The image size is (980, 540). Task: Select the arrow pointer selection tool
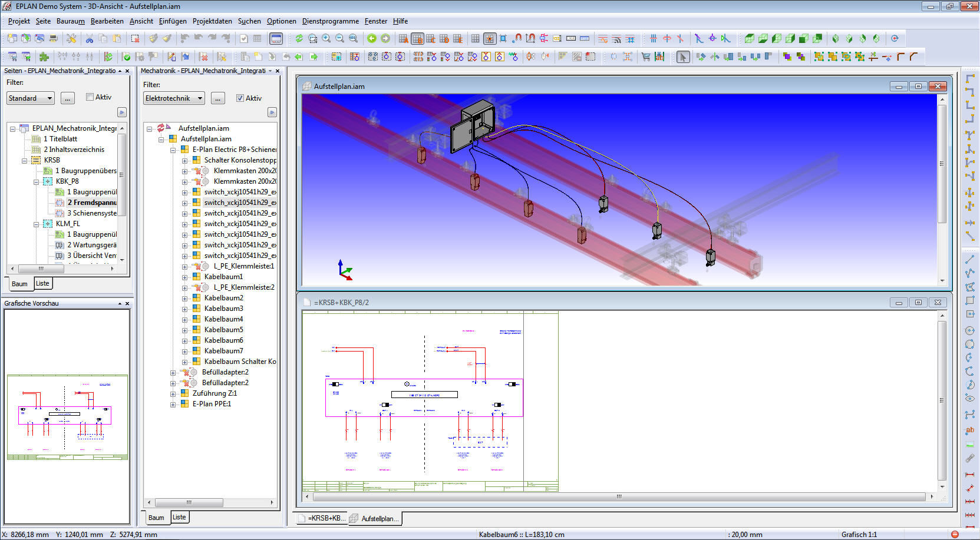682,57
